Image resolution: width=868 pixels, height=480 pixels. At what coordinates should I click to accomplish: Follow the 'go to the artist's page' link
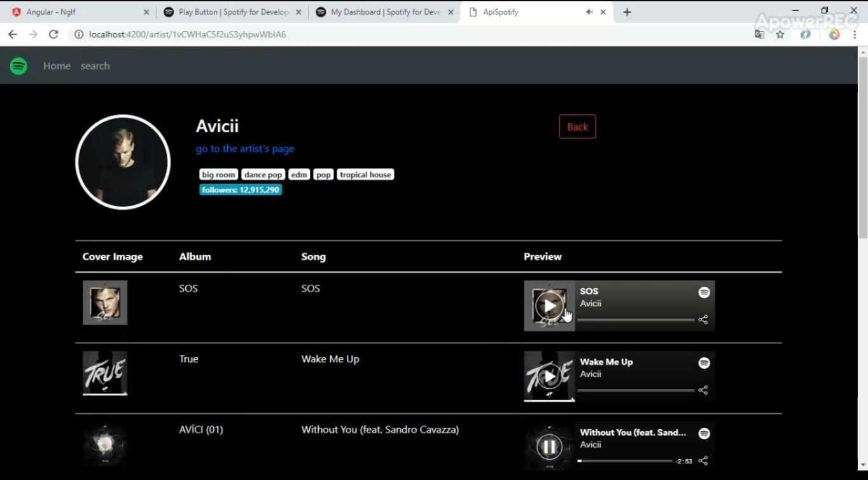(245, 148)
